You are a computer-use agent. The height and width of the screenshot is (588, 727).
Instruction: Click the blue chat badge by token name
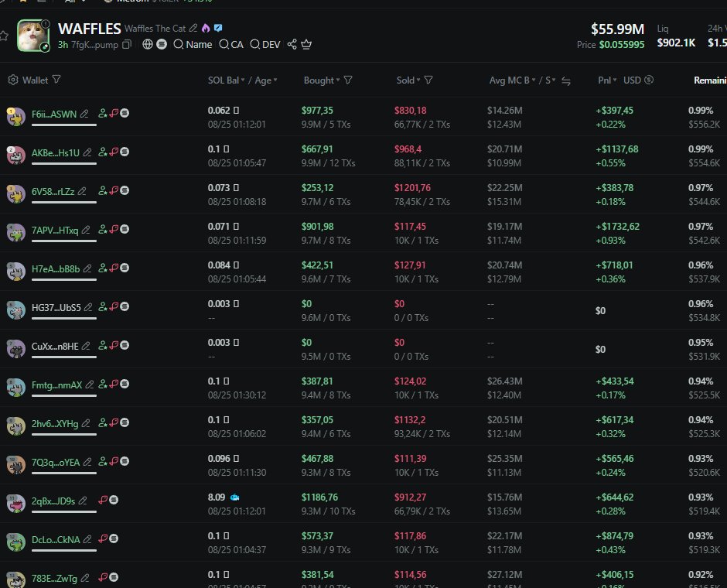click(x=218, y=28)
